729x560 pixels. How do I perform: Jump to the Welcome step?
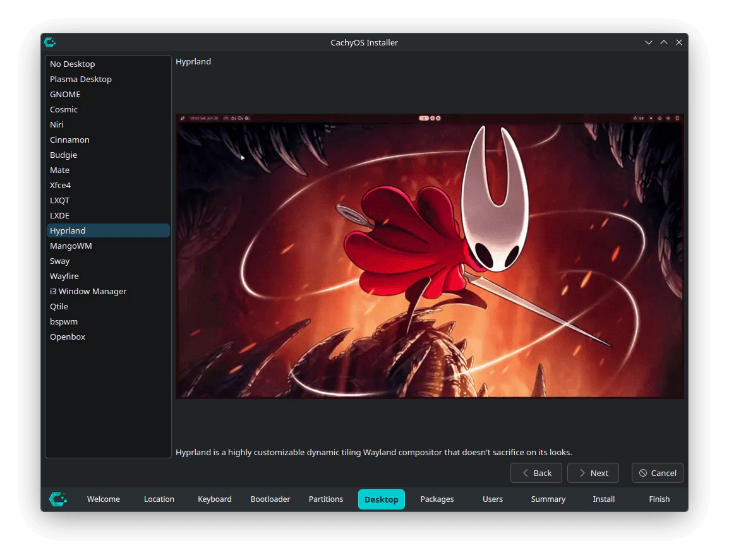pos(103,499)
